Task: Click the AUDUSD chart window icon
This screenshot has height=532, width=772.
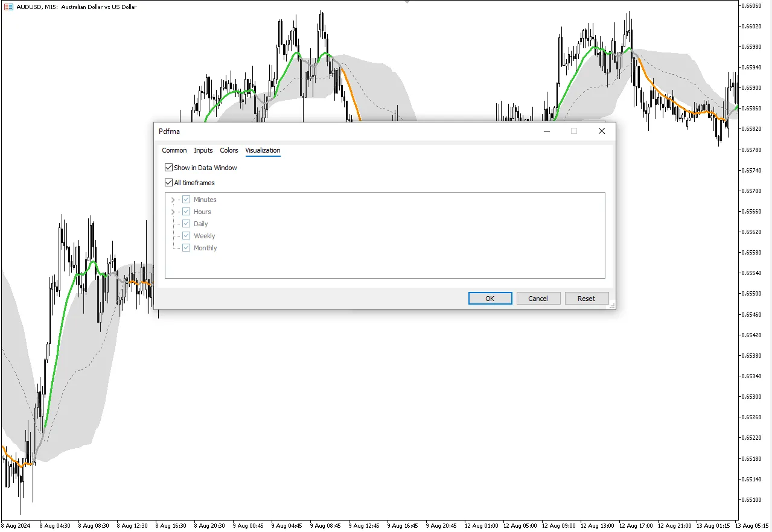Action: tap(8, 7)
